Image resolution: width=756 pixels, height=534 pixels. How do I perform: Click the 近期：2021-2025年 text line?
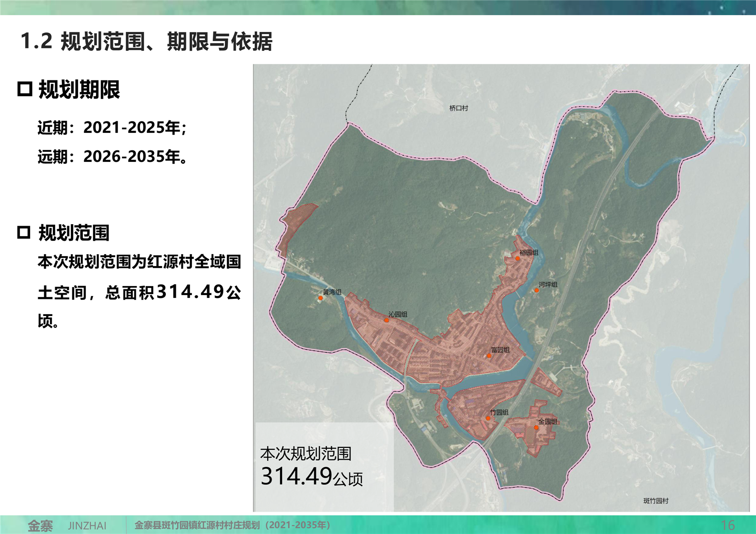[x=112, y=128]
